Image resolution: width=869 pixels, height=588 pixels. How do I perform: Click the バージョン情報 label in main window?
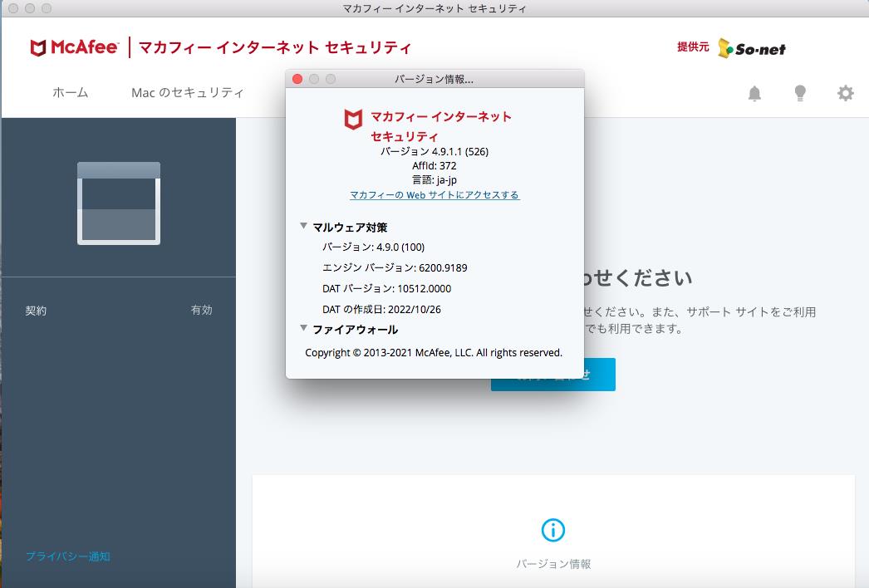pos(553,564)
